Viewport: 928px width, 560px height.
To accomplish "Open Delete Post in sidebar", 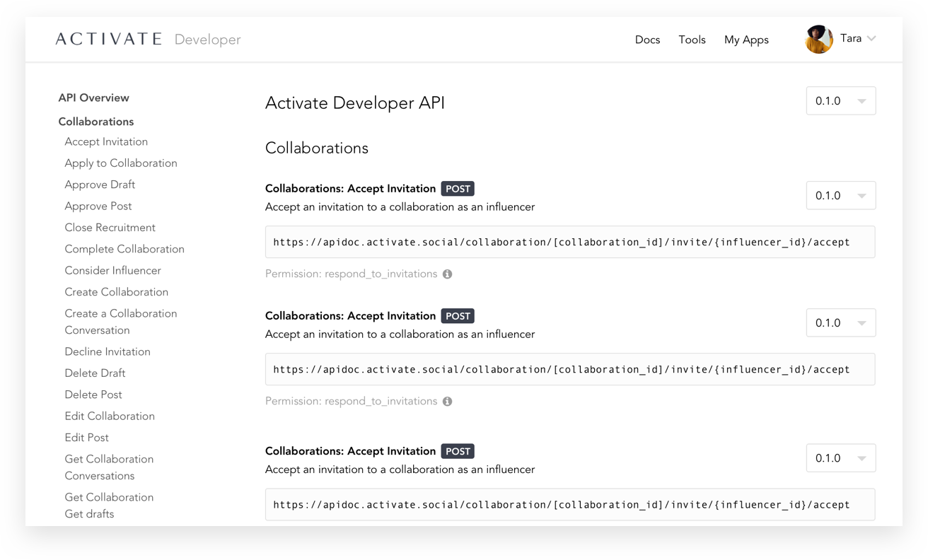I will click(x=93, y=395).
